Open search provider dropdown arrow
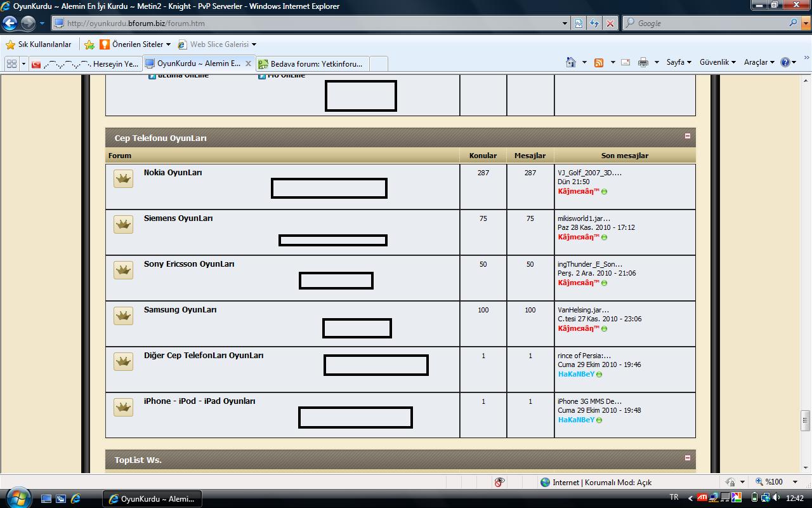 (x=806, y=23)
